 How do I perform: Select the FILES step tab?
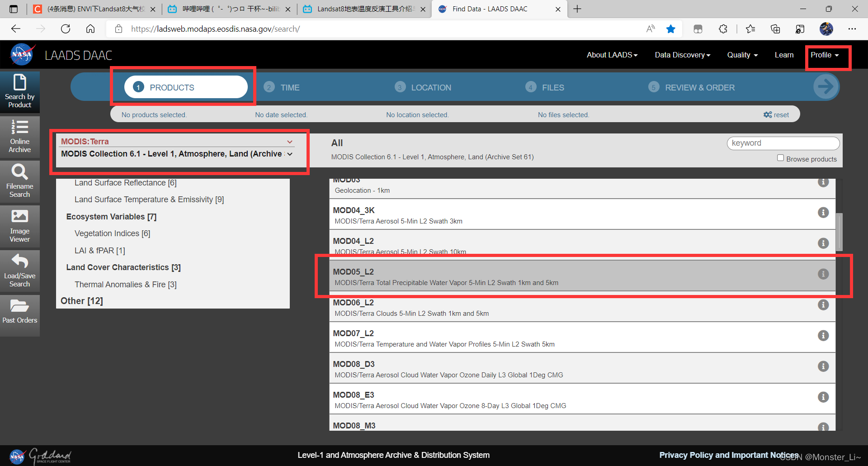pyautogui.click(x=545, y=87)
